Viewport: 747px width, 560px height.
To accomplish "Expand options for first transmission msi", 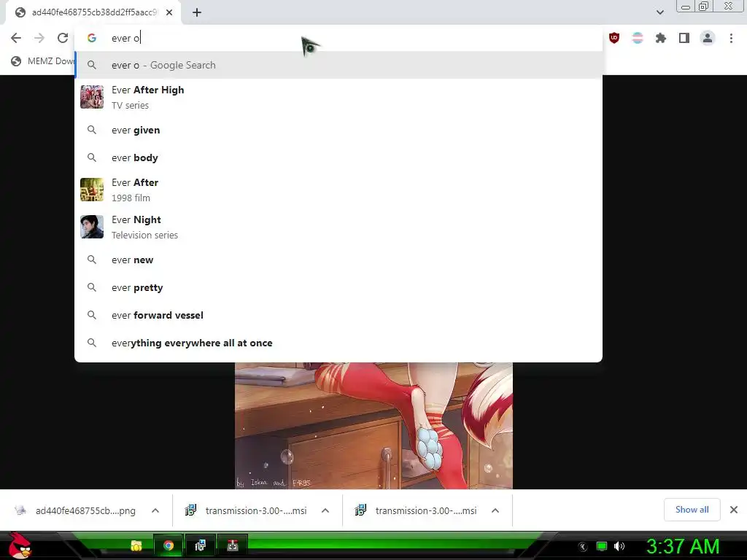I will [x=325, y=510].
